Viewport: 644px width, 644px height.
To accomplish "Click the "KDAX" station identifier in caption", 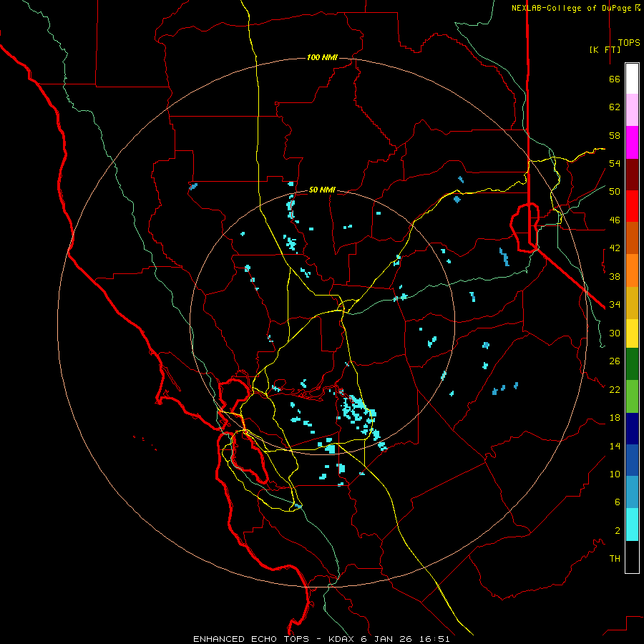I will 343,639.
